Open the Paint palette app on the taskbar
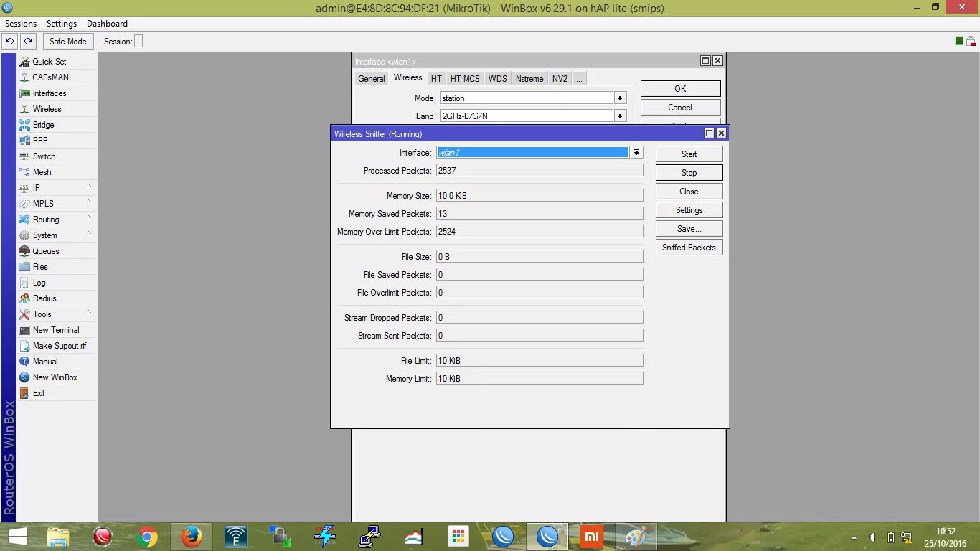The height and width of the screenshot is (551, 980). (636, 537)
